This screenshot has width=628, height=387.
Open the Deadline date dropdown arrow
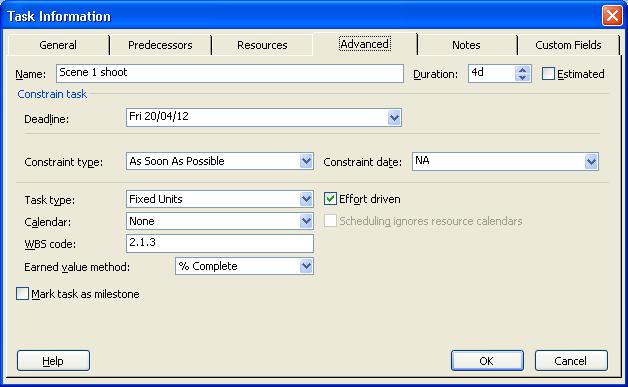(394, 117)
